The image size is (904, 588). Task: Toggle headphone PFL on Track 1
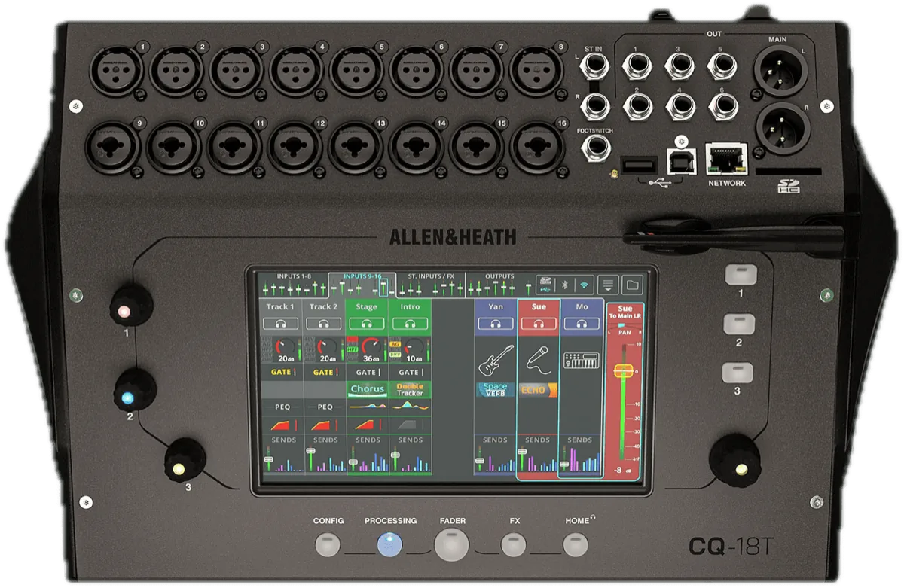click(x=282, y=323)
